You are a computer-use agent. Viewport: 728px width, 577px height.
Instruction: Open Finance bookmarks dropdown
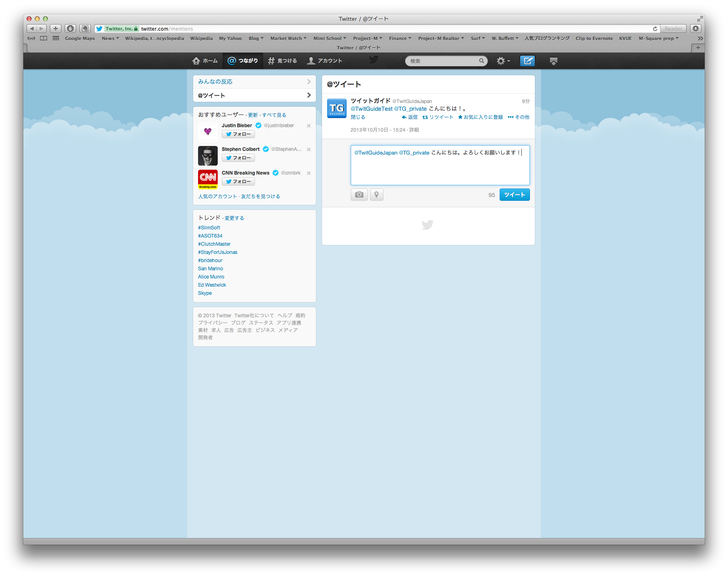[x=400, y=38]
